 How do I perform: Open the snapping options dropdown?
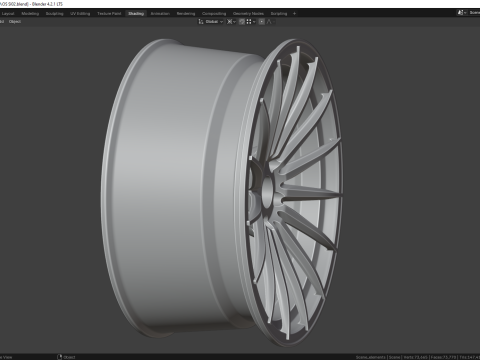click(x=251, y=22)
